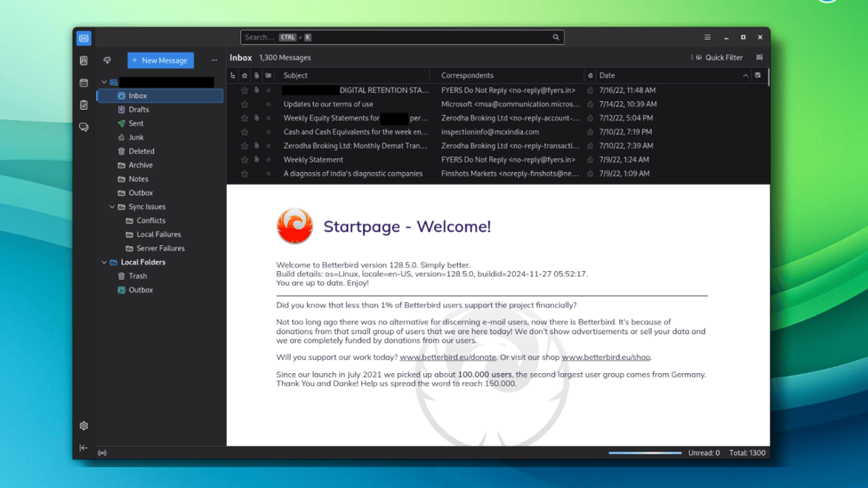Click 'Unread: 0' in status bar
The width and height of the screenshot is (868, 488).
(x=704, y=453)
